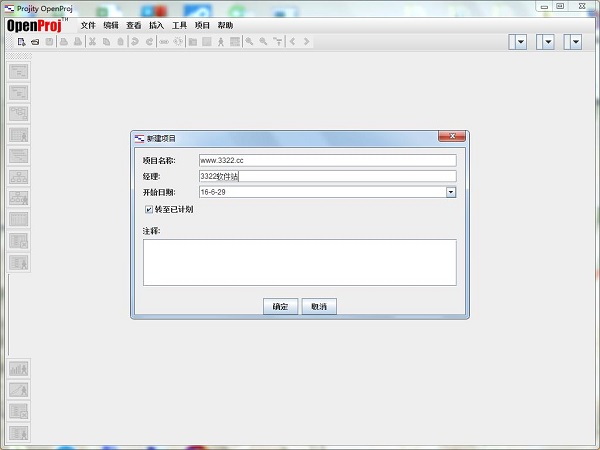Click the New project toolbar icon
600x450 pixels.
pyautogui.click(x=21, y=42)
